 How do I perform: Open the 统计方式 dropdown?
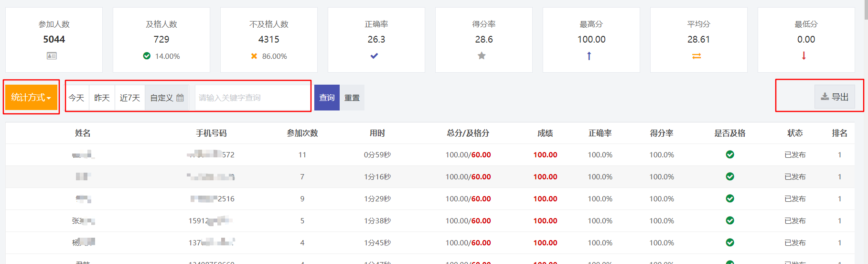point(31,97)
